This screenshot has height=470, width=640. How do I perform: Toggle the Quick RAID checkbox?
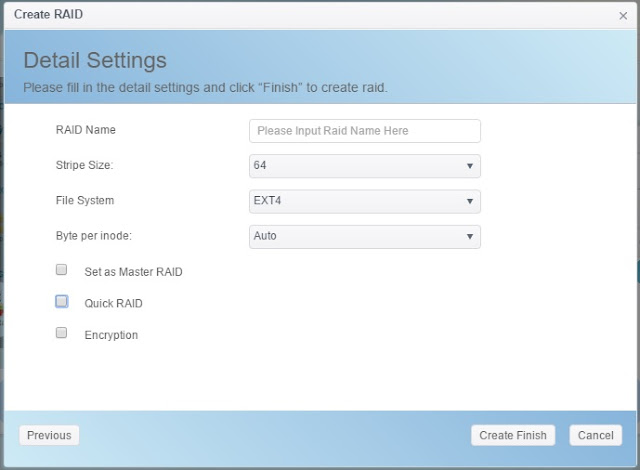[62, 302]
